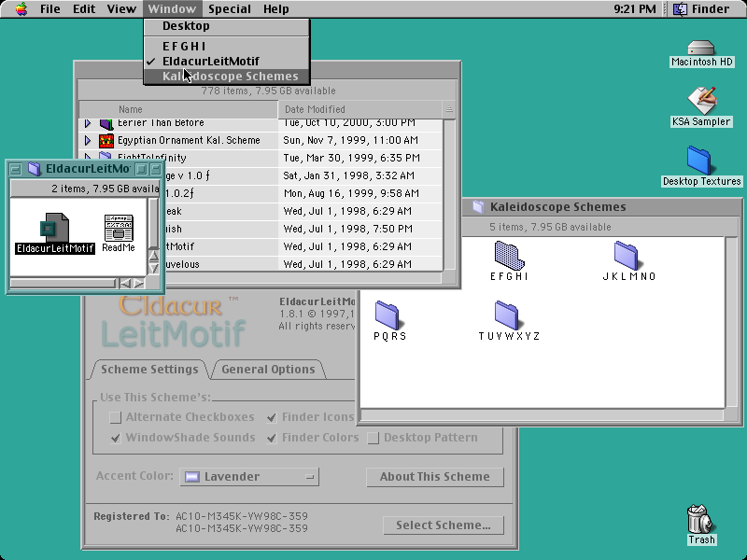The height and width of the screenshot is (560, 747).
Task: Click the Eerier Than Before folder icon
Action: point(106,124)
